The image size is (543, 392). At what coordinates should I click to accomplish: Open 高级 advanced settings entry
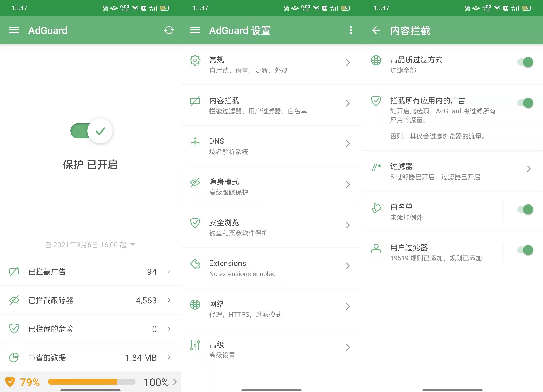[271, 349]
